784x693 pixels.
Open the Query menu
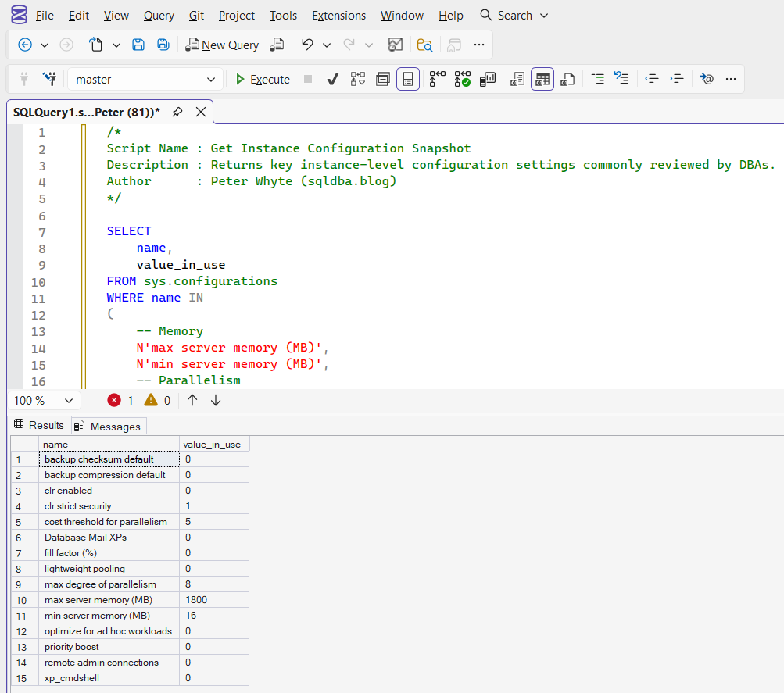coord(159,16)
